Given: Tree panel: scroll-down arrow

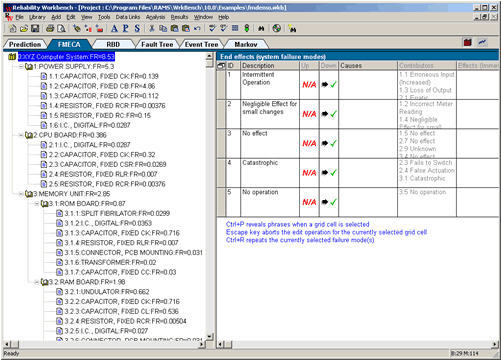Looking at the screenshot, I should (x=210, y=337).
